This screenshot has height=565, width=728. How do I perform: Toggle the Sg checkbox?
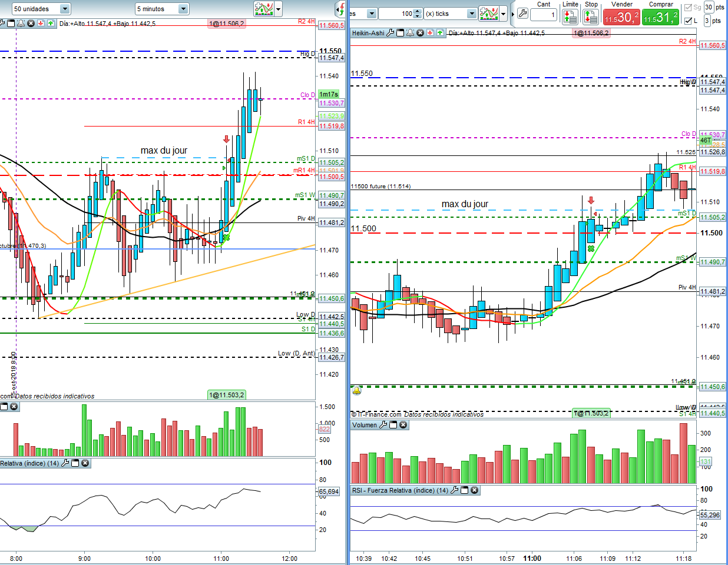[688, 8]
